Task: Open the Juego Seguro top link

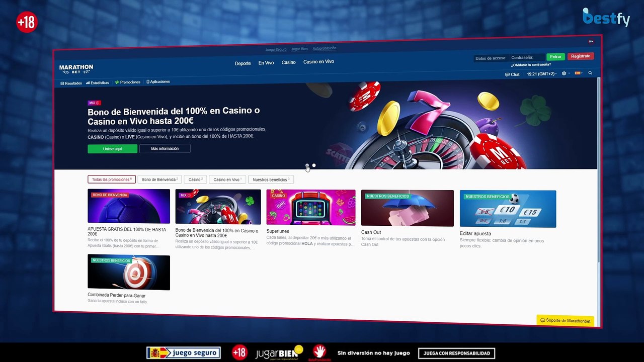Action: [x=276, y=50]
